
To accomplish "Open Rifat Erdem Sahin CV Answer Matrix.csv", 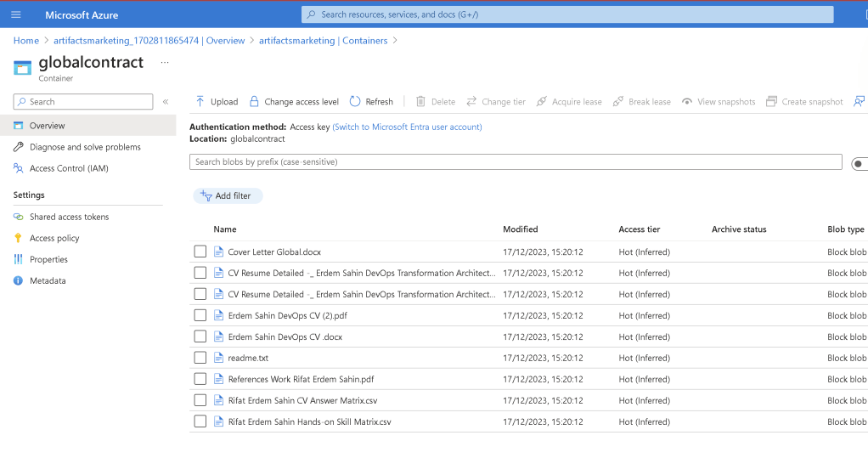I will 303,400.
